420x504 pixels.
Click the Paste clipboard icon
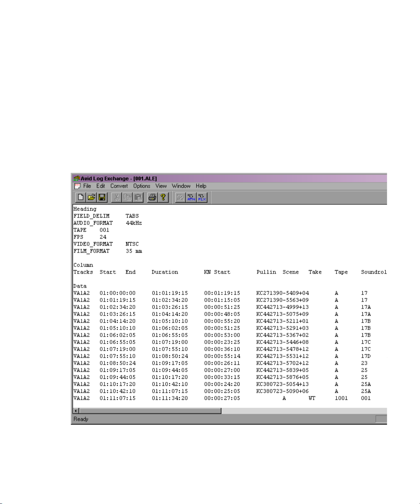pyautogui.click(x=138, y=197)
